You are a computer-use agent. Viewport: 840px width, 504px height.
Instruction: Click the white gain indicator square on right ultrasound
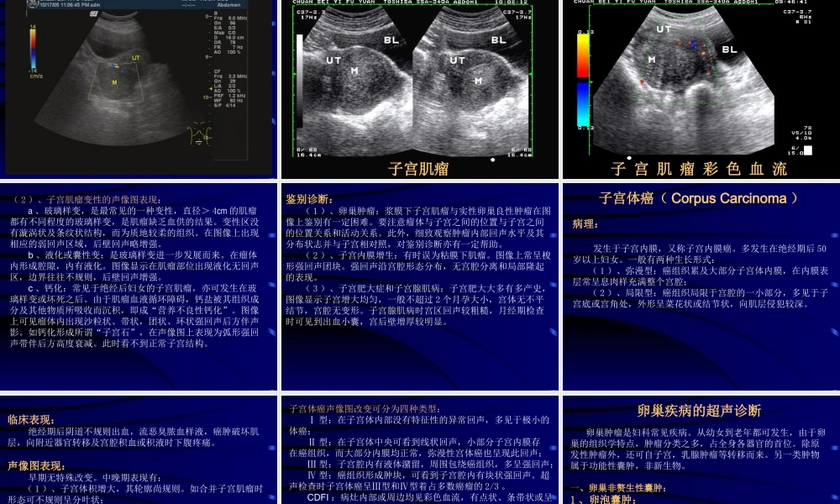click(x=809, y=149)
